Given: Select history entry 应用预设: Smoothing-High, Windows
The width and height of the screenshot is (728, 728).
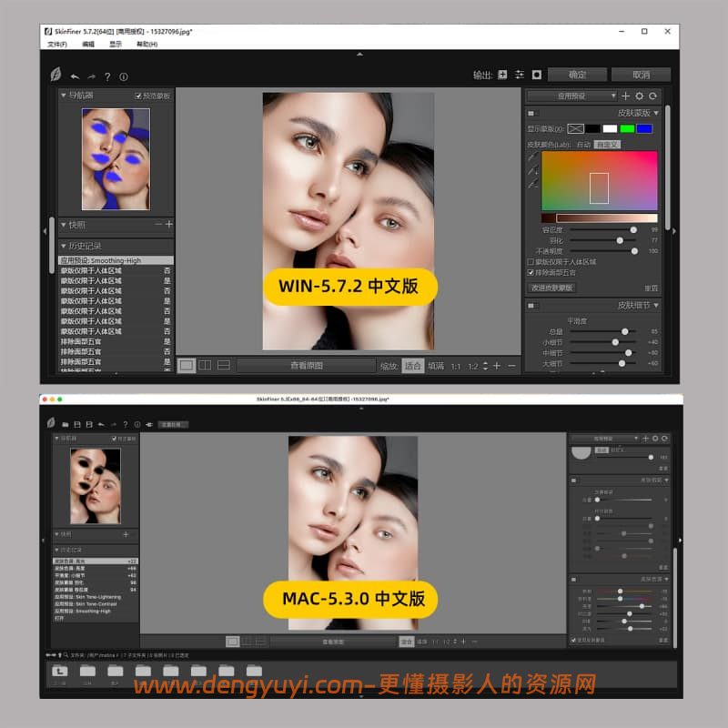Looking at the screenshot, I should pos(116,260).
